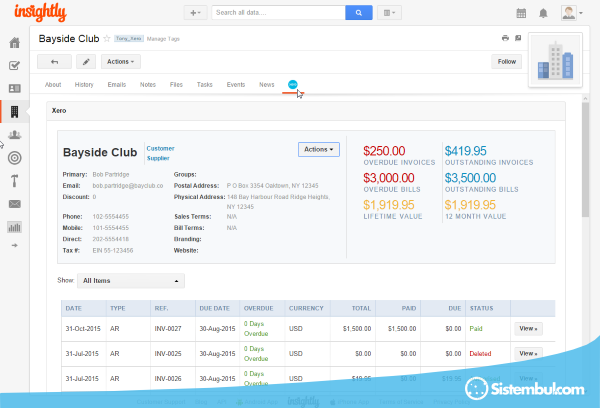Open the Leads people icon in sidebar
The height and width of the screenshot is (408, 600).
tap(15, 135)
